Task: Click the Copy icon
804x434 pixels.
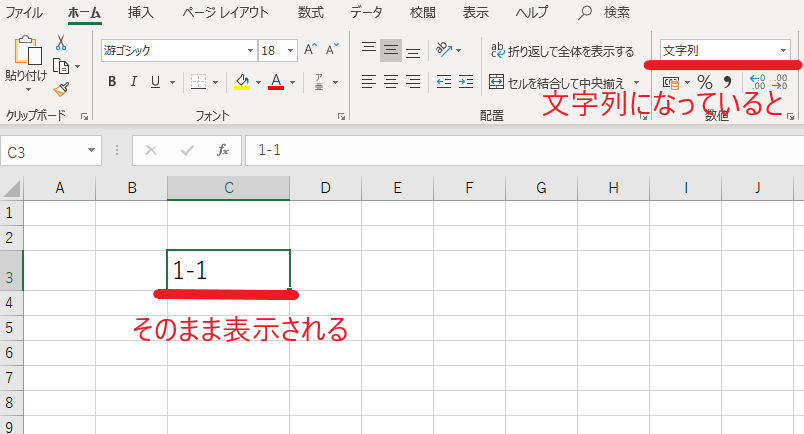Action: pyautogui.click(x=61, y=66)
